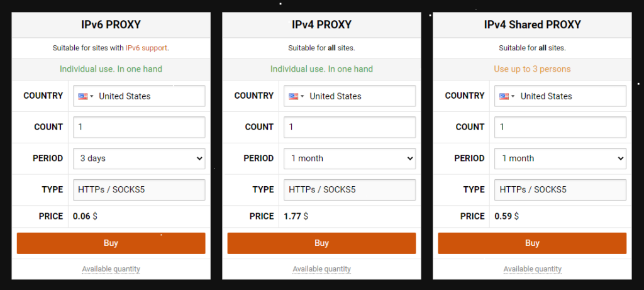
Task: Click the US flag in IPv6 PROXY country
Action: [x=83, y=96]
